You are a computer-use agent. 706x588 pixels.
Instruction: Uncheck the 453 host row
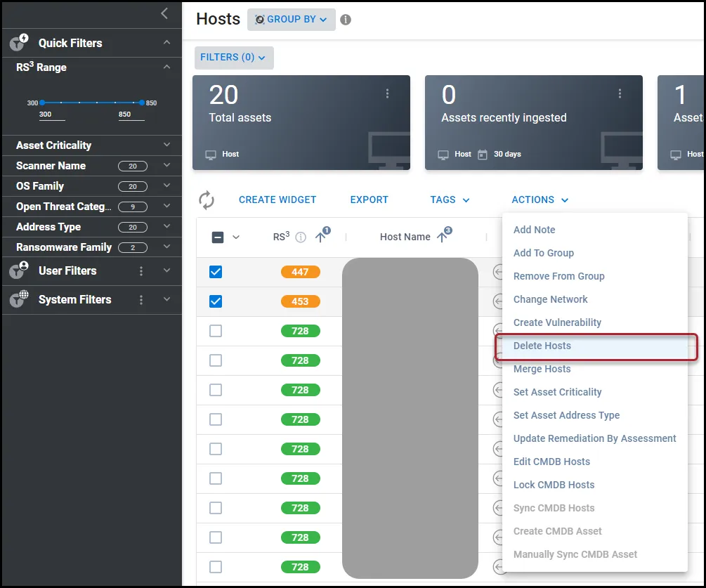coord(216,301)
